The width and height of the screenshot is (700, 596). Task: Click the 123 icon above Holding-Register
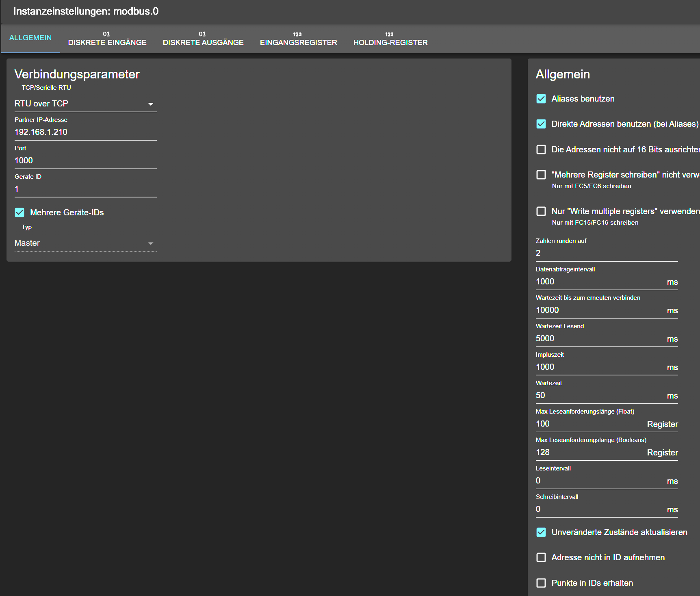click(390, 34)
